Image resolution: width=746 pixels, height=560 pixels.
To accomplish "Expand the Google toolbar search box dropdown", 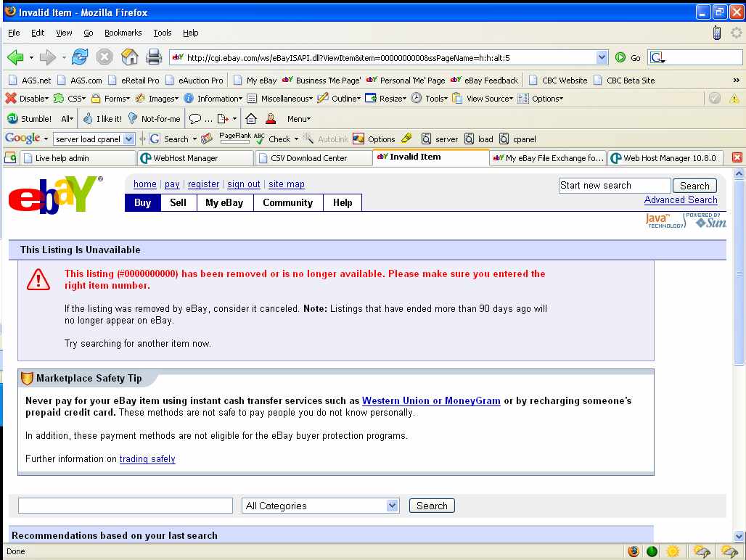I will pos(129,139).
